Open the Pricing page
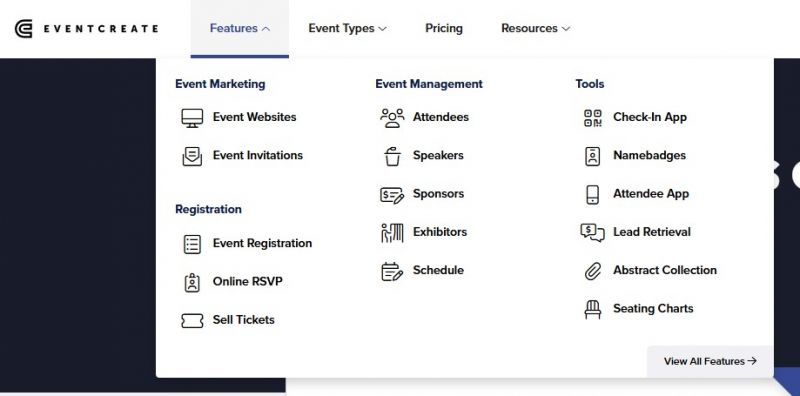 [444, 29]
